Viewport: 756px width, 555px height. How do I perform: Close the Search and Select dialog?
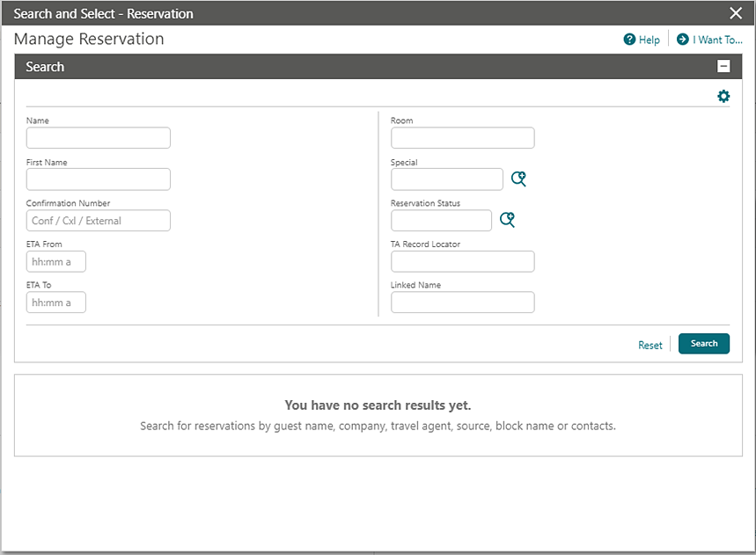(x=737, y=13)
